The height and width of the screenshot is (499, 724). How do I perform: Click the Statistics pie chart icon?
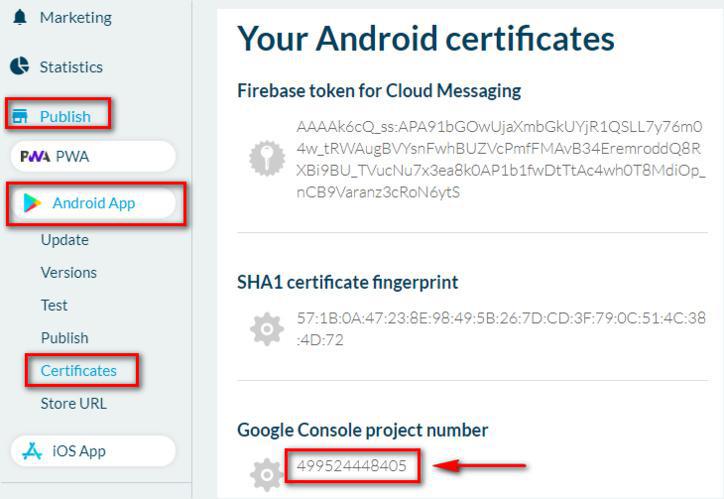tap(19, 67)
